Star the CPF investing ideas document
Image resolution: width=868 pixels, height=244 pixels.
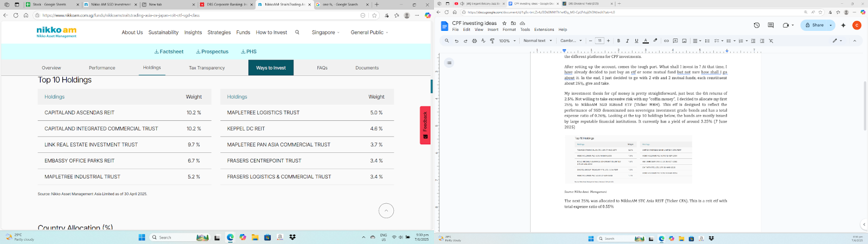505,23
